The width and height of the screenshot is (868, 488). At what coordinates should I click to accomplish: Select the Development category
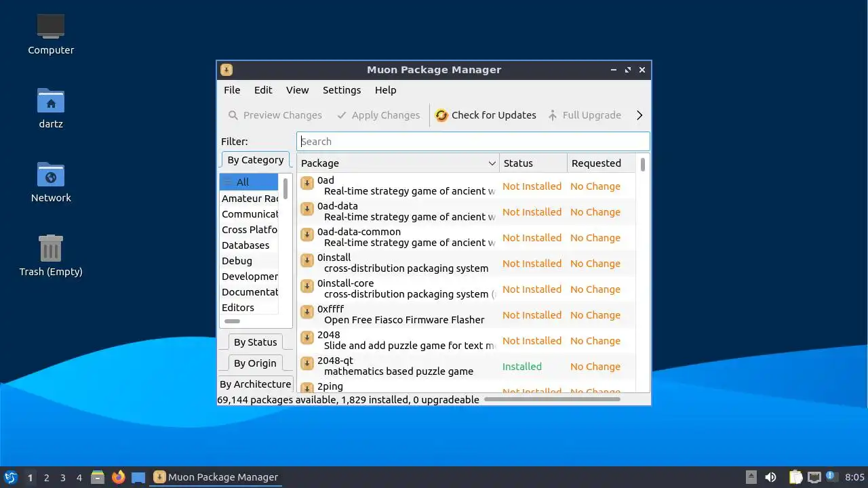coord(248,277)
